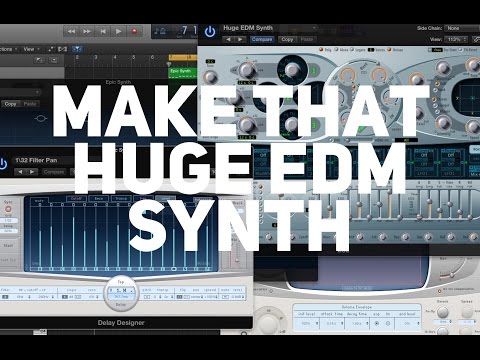Click the Rewind transport button
The width and height of the screenshot is (480, 360).
click(x=71, y=31)
